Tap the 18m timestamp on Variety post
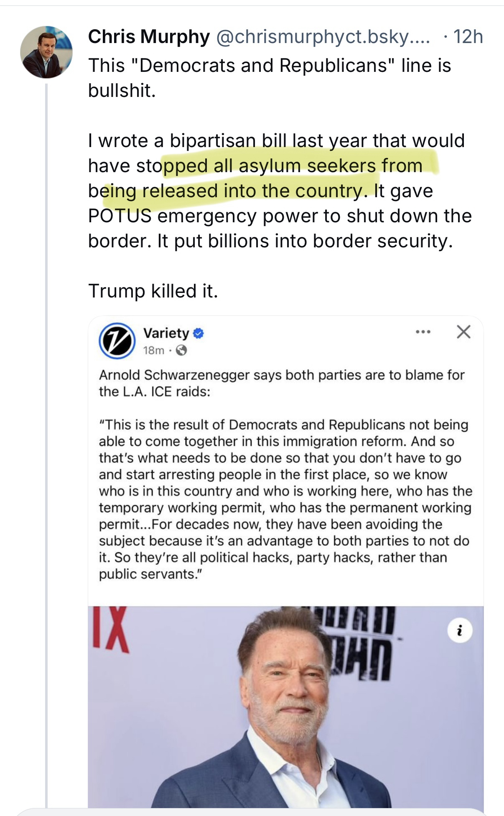The image size is (504, 816). pyautogui.click(x=153, y=351)
